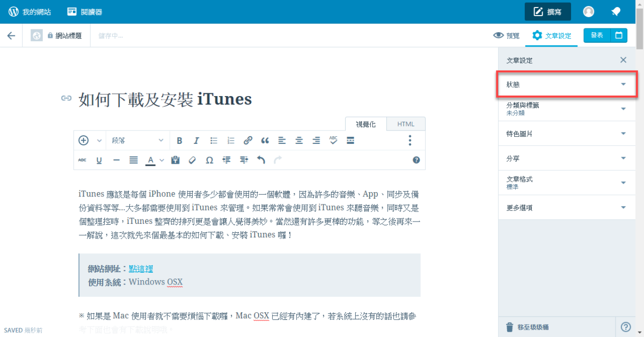Image resolution: width=644 pixels, height=337 pixels.
Task: Click the text color A button
Action: click(x=150, y=160)
